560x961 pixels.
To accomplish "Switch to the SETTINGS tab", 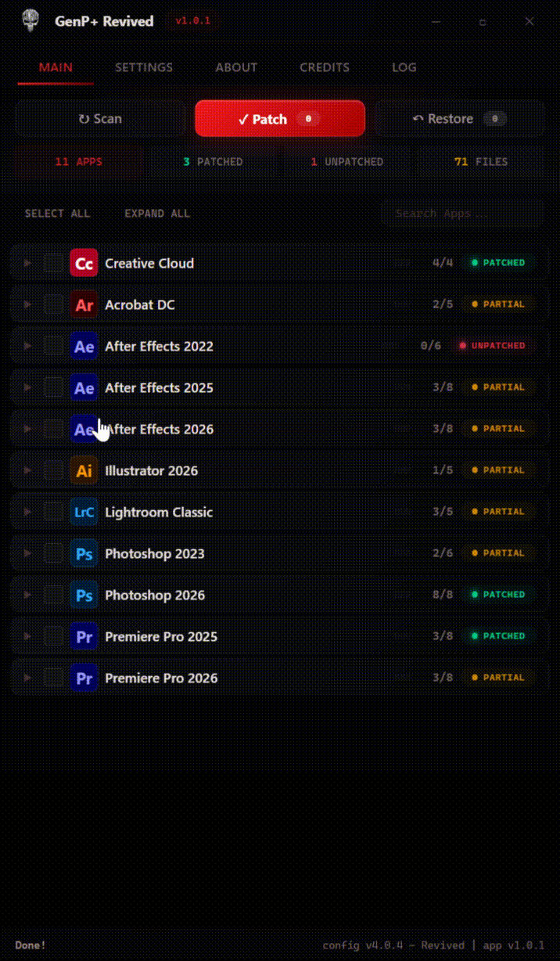I will 144,67.
